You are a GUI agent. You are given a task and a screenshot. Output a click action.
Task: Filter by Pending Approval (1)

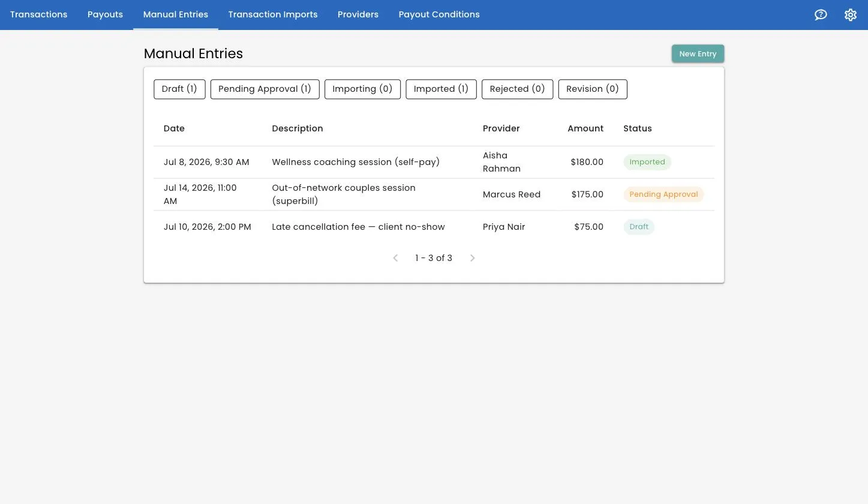(265, 89)
